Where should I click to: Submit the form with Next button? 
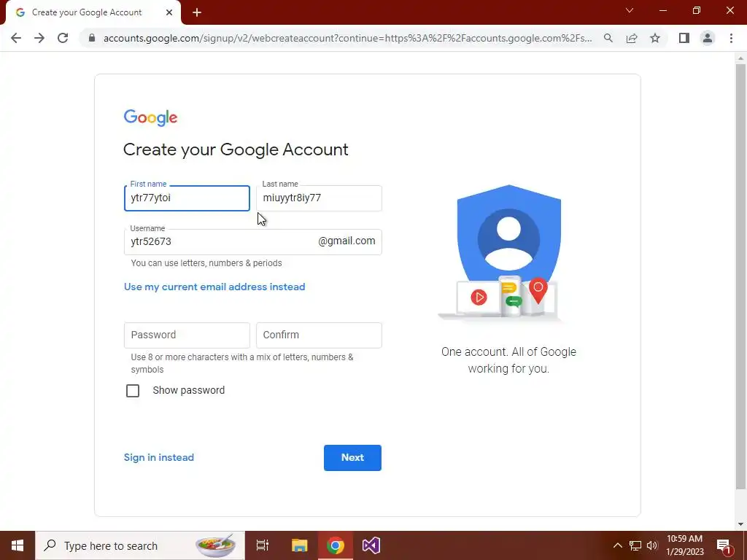coord(352,458)
